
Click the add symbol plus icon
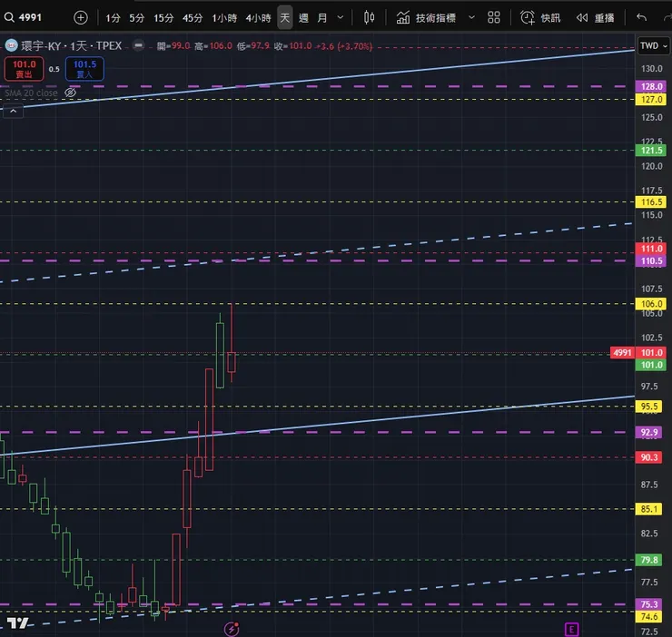tap(81, 17)
